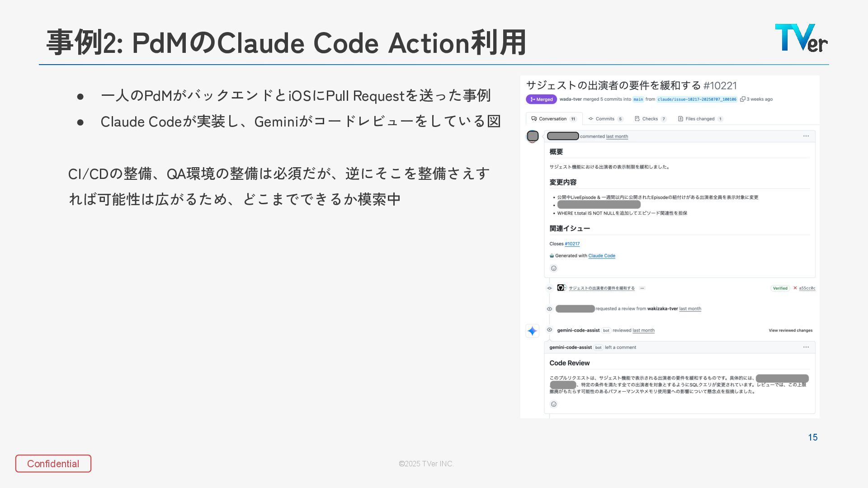Open the commit a55cc0c hash link
This screenshot has width=868, height=488.
(x=807, y=288)
